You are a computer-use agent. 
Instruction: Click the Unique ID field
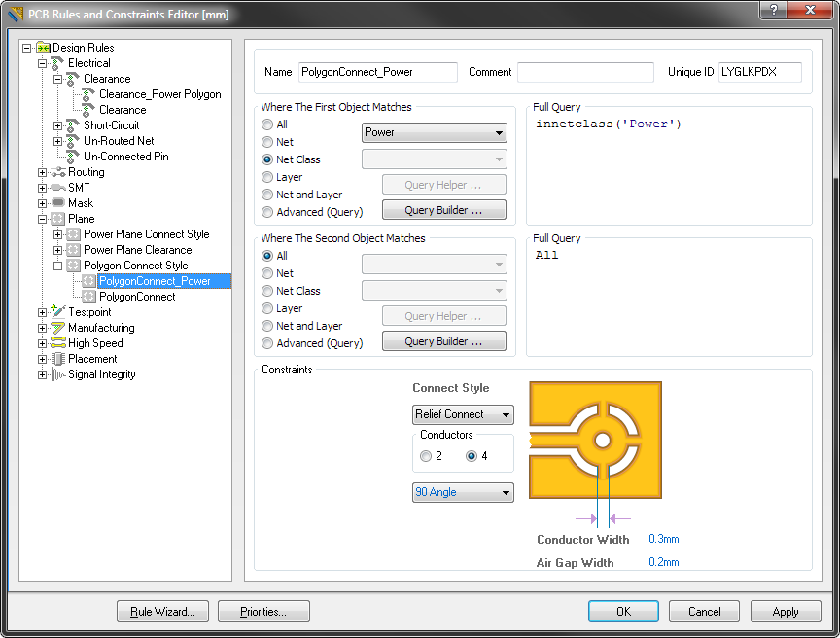pyautogui.click(x=759, y=72)
